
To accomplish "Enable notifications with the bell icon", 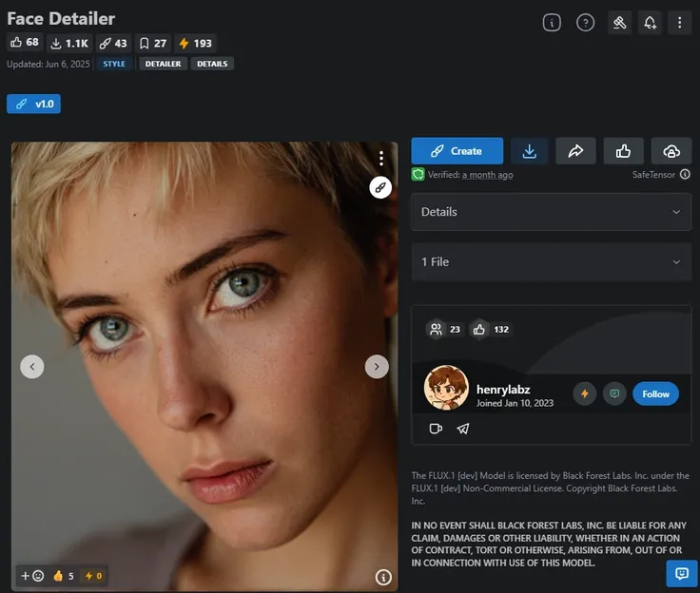I will (x=650, y=23).
